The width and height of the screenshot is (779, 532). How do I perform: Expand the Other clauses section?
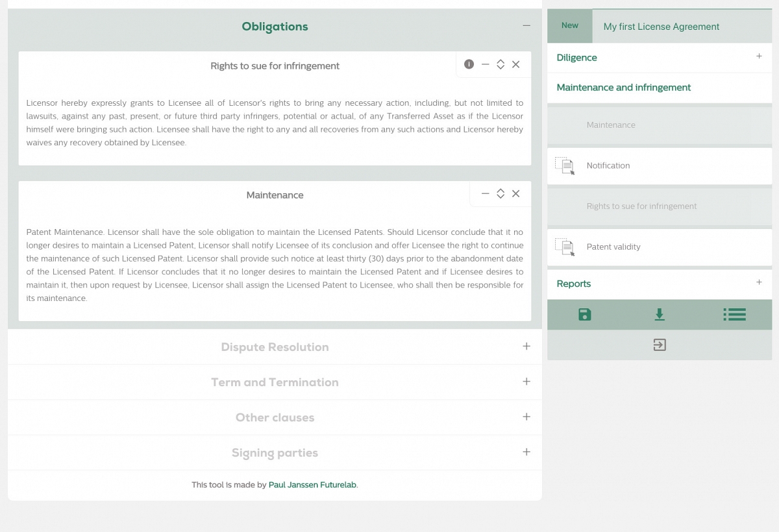tap(526, 417)
